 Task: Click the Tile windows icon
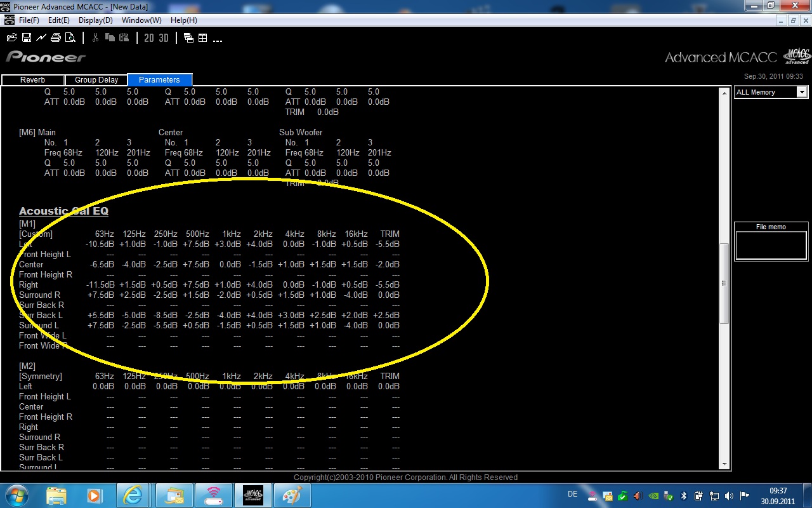203,38
